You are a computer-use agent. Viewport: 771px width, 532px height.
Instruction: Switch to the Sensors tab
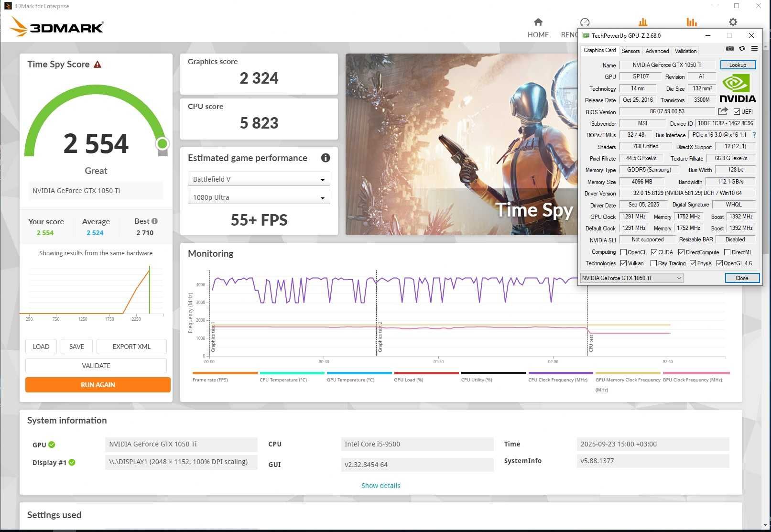(x=630, y=51)
